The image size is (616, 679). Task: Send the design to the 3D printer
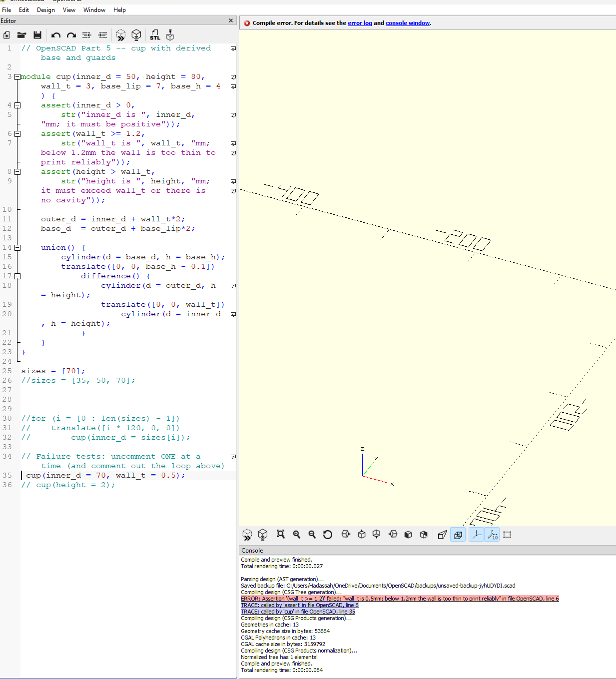click(170, 35)
